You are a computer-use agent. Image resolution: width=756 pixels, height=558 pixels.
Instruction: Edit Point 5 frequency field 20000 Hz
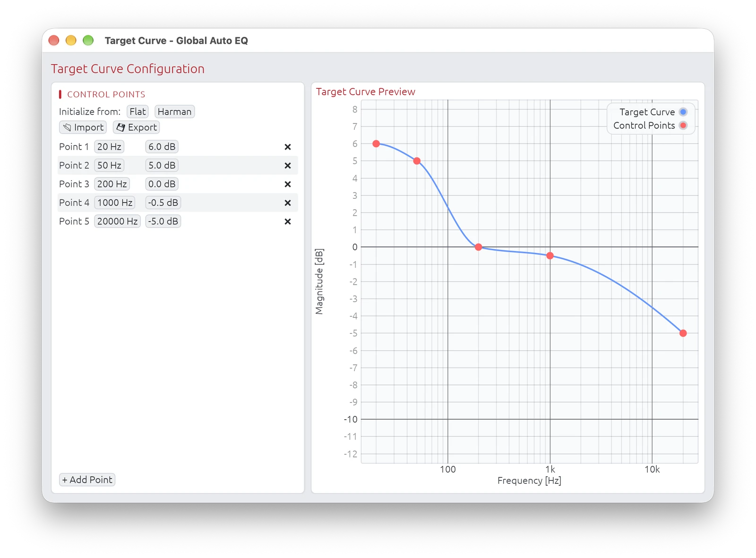(117, 221)
